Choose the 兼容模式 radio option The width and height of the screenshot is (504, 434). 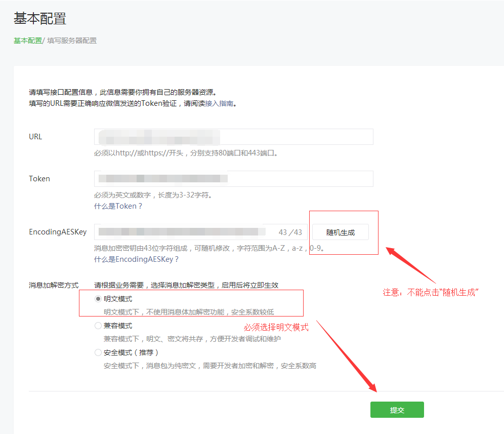98,326
